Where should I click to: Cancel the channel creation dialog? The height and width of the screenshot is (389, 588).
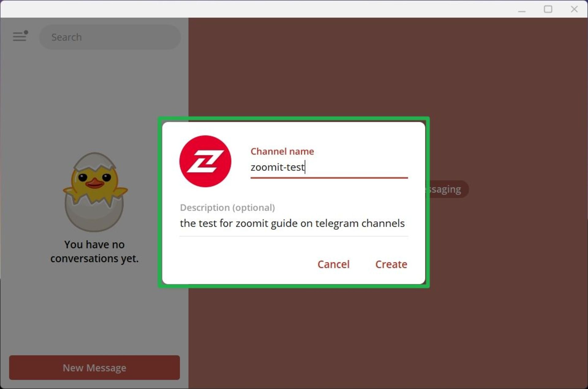point(333,264)
